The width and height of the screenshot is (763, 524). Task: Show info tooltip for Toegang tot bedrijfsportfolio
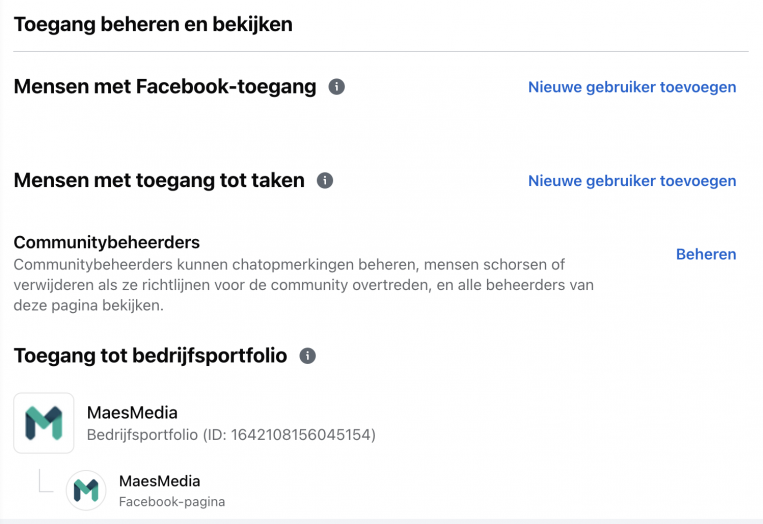[307, 356]
